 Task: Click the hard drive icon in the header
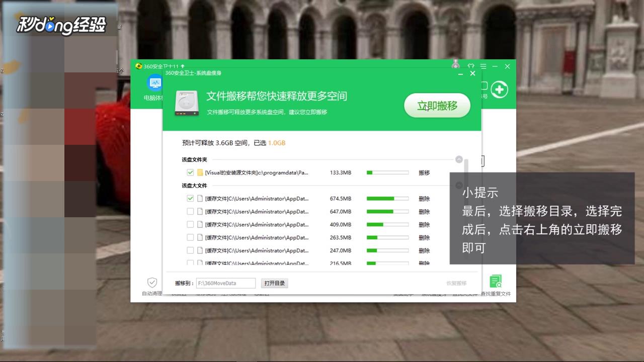click(186, 103)
